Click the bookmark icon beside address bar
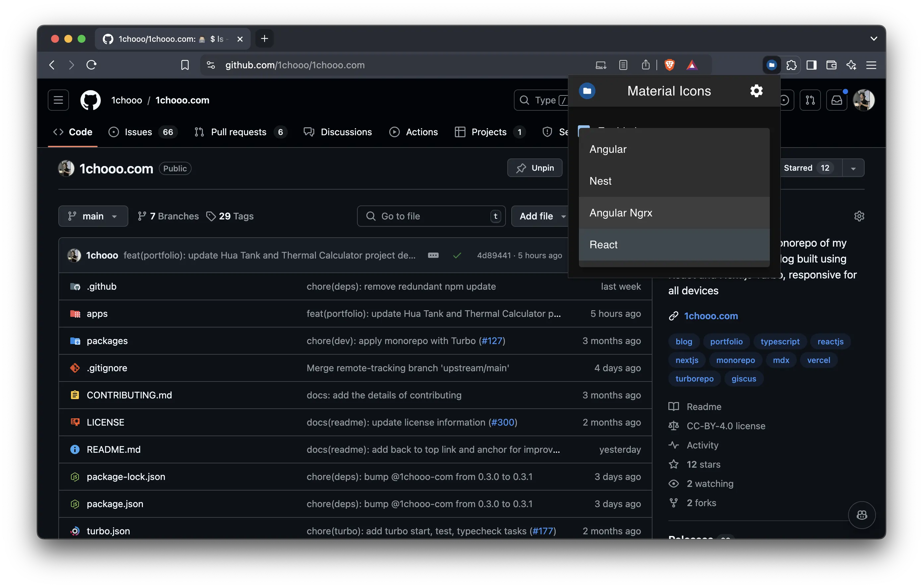This screenshot has width=923, height=588. tap(185, 65)
